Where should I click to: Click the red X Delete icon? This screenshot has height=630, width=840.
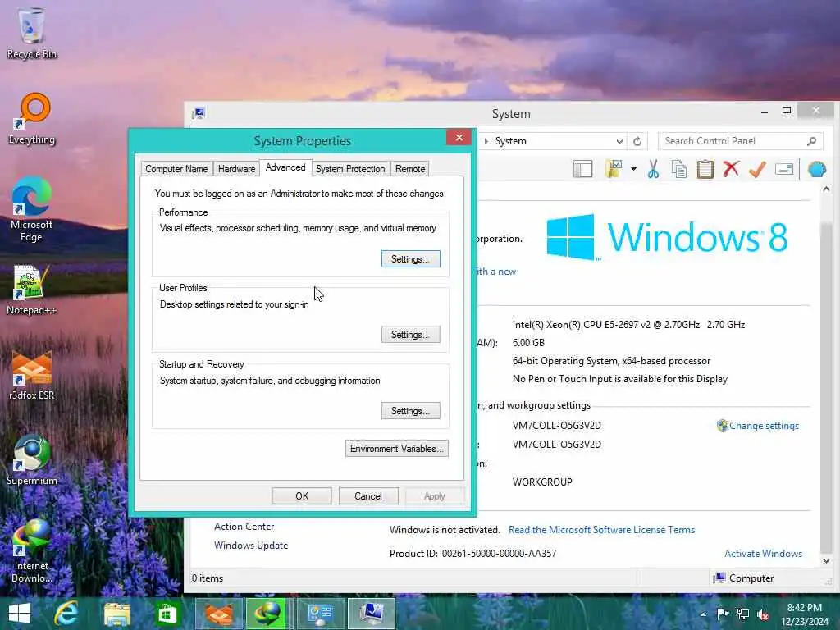point(731,169)
